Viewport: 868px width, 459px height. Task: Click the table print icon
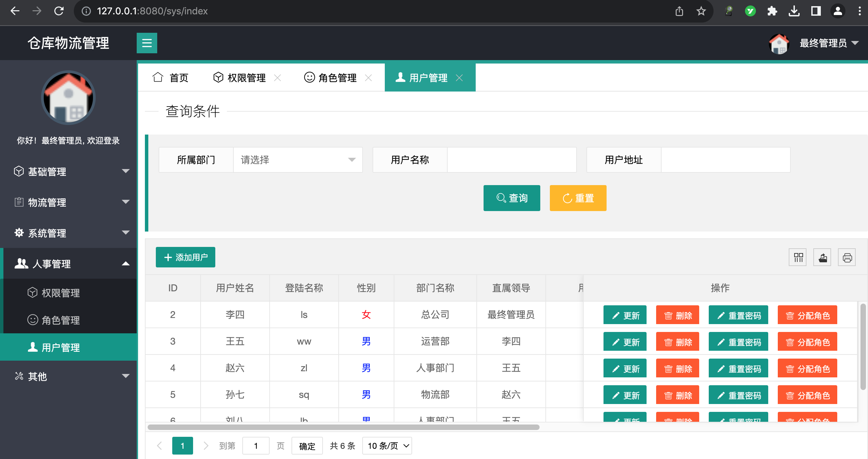(847, 257)
